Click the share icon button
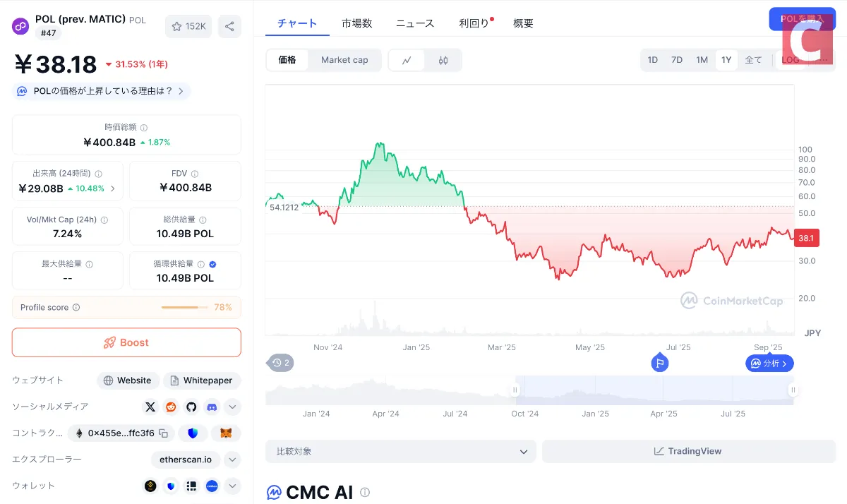The image size is (847, 504). click(229, 27)
